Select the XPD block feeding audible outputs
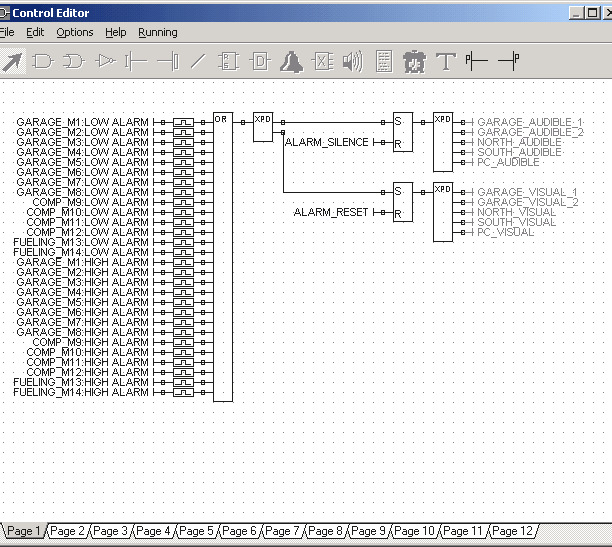Image resolution: width=612 pixels, height=547 pixels. [443, 142]
